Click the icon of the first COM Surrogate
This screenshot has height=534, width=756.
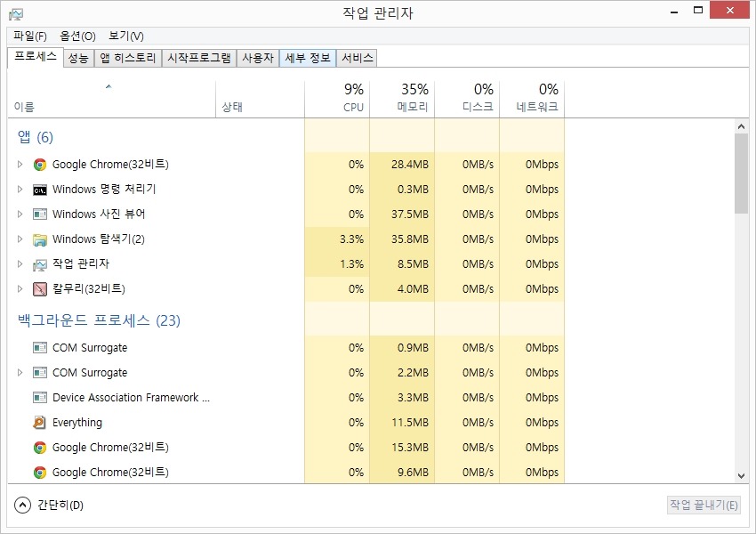click(39, 348)
